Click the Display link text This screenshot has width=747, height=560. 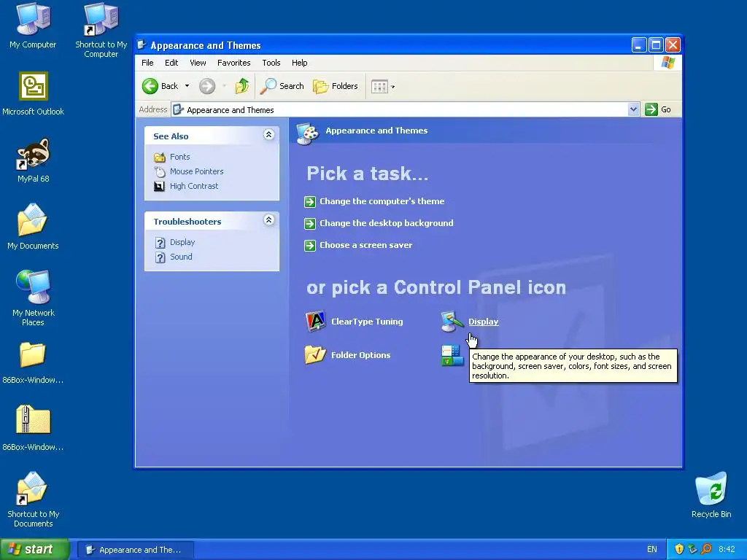click(x=483, y=322)
